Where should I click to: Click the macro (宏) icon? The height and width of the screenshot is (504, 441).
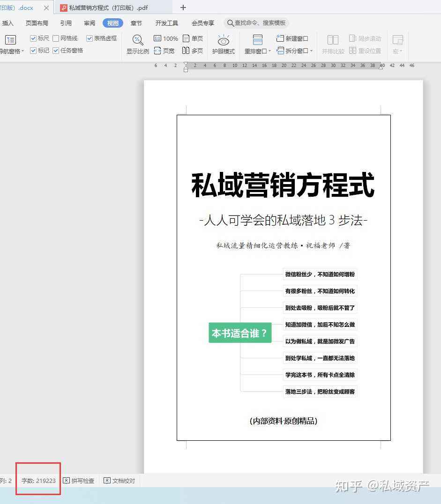pos(397,40)
